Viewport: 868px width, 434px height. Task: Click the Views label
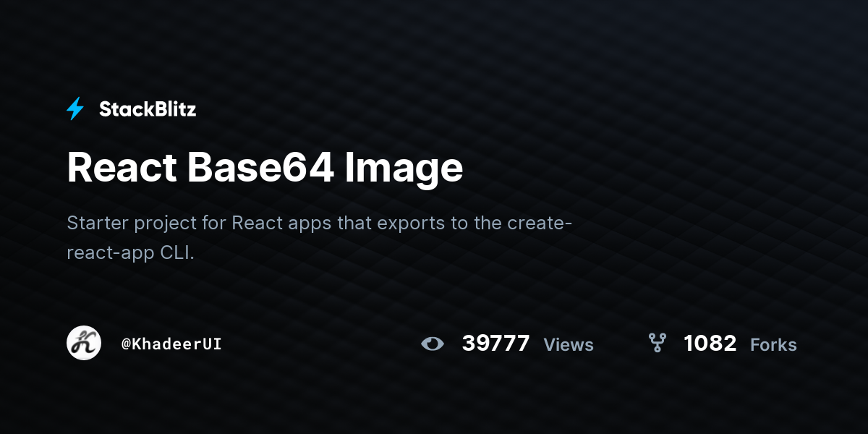569,345
